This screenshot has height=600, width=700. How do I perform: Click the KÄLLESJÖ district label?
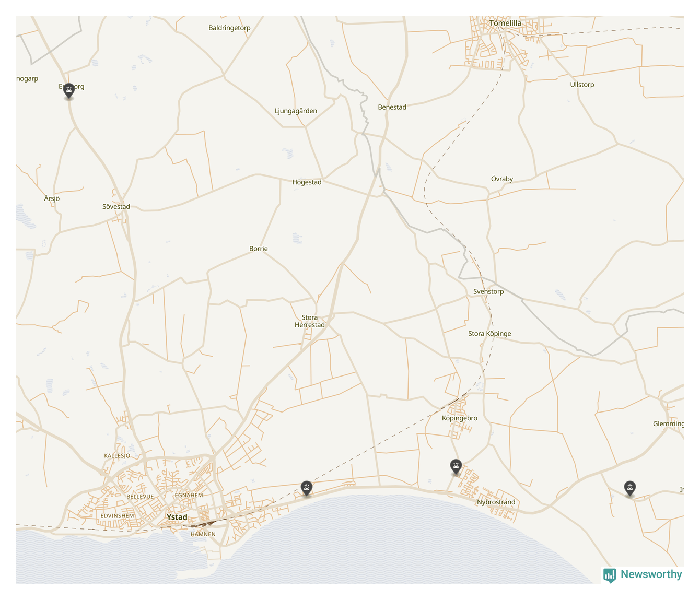pyautogui.click(x=117, y=456)
